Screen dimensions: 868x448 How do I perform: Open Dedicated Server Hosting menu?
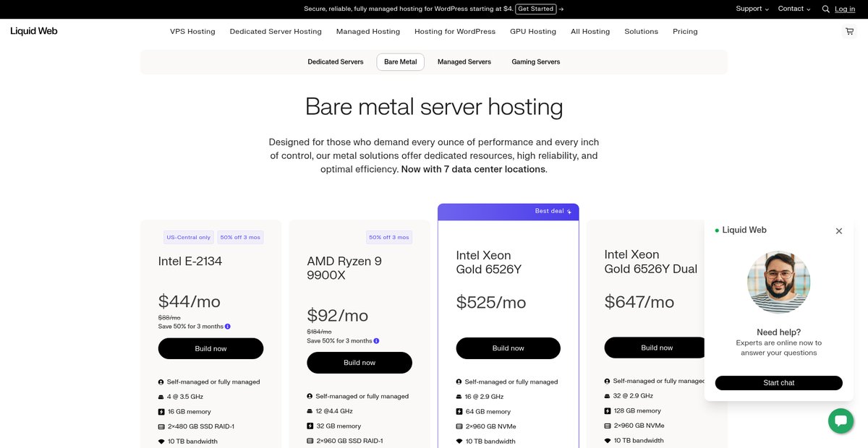click(276, 32)
